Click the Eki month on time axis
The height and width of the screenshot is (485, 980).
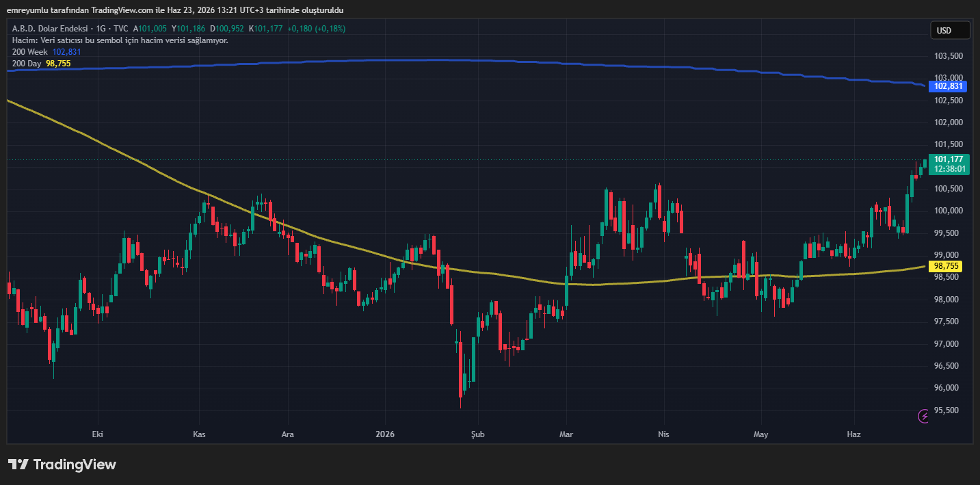(x=97, y=434)
